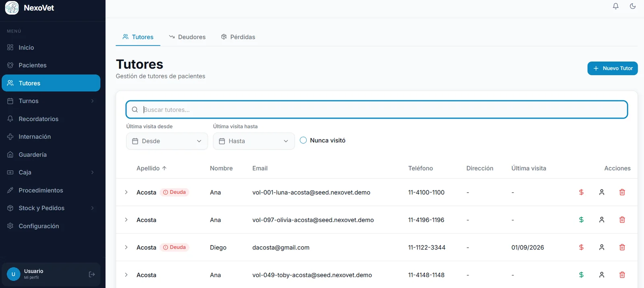644x288 pixels.
Task: Open person icon for vol-097-olivia-acosta row
Action: pyautogui.click(x=602, y=220)
